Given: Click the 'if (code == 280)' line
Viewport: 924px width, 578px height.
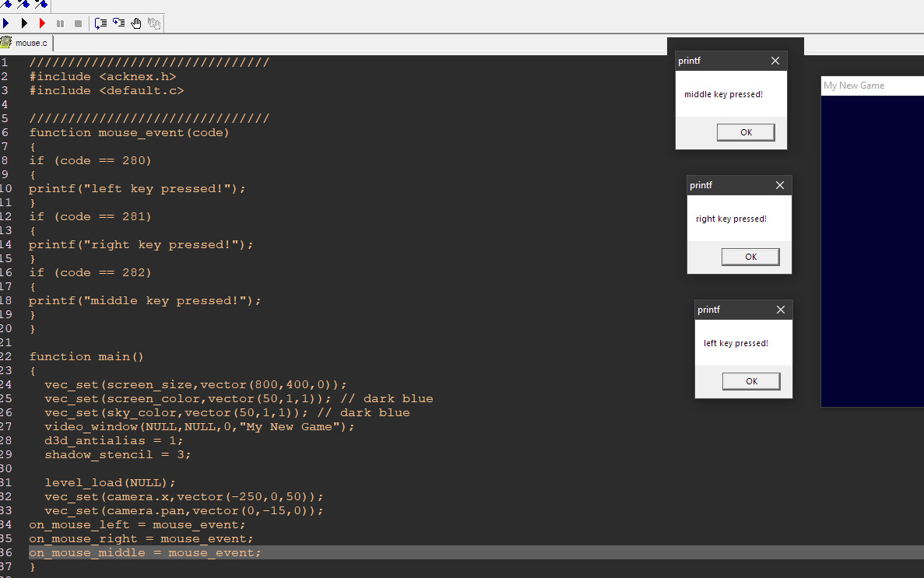Looking at the screenshot, I should coord(90,161).
